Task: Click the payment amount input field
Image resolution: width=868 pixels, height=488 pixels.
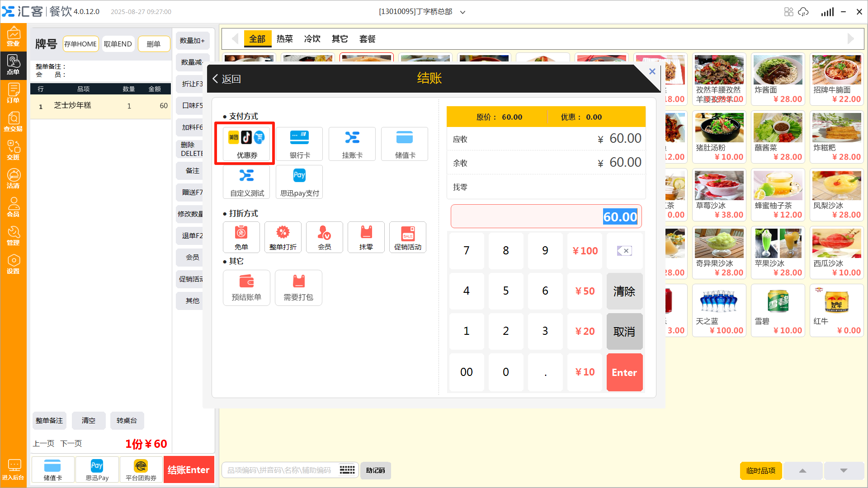Action: tap(546, 216)
